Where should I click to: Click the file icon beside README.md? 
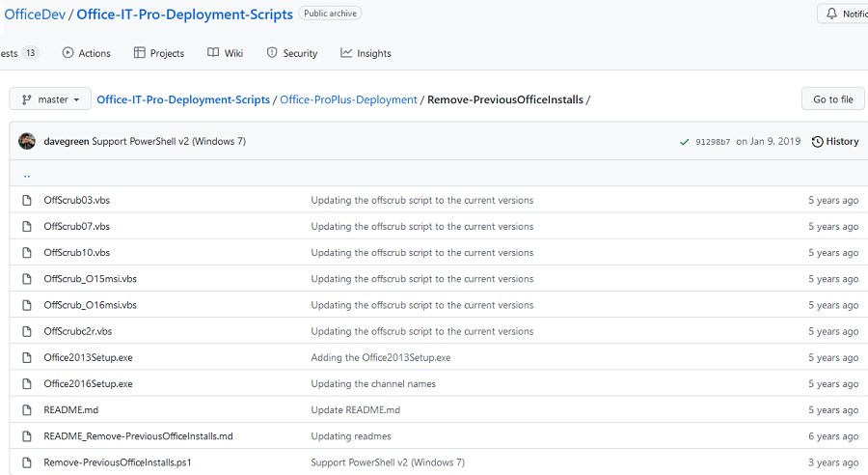pyautogui.click(x=27, y=409)
